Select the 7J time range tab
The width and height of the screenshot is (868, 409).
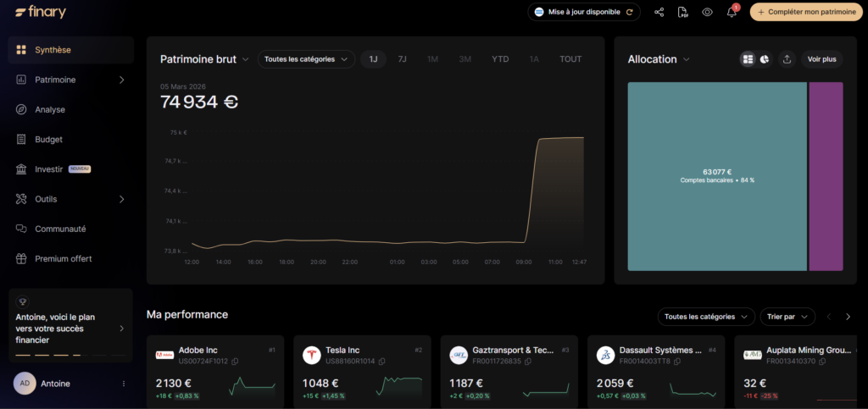pos(402,59)
